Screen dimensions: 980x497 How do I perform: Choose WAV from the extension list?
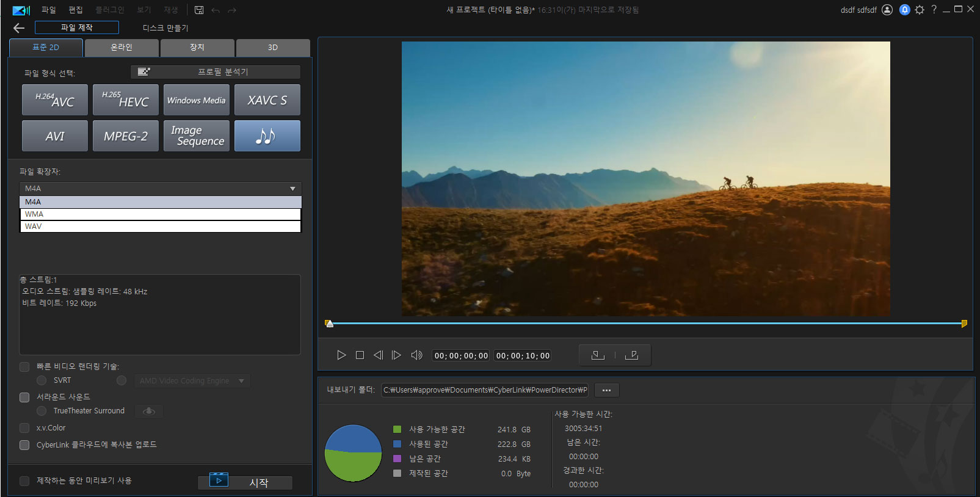(160, 227)
